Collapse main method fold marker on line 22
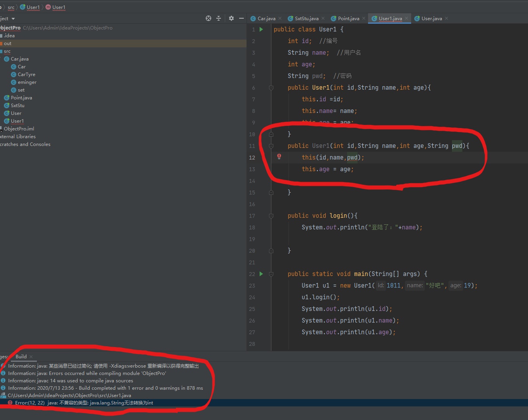The width and height of the screenshot is (528, 420). point(271,274)
